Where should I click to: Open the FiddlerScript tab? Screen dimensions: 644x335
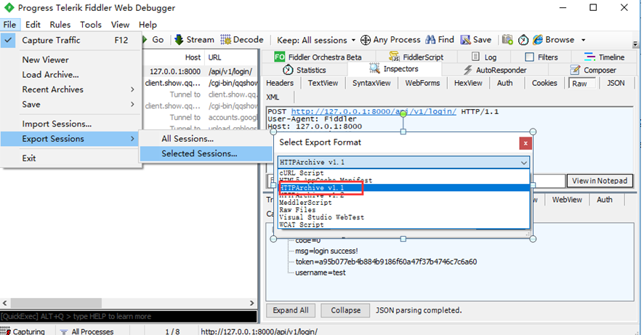416,57
